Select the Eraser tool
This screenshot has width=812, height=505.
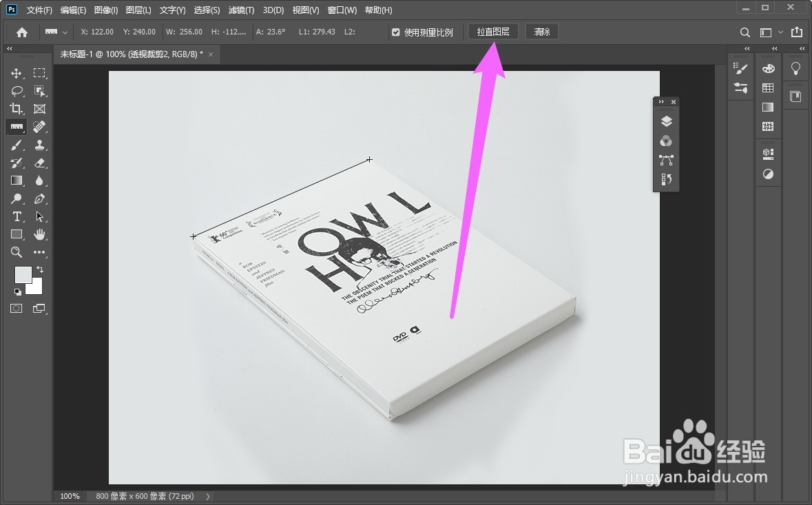click(x=39, y=163)
